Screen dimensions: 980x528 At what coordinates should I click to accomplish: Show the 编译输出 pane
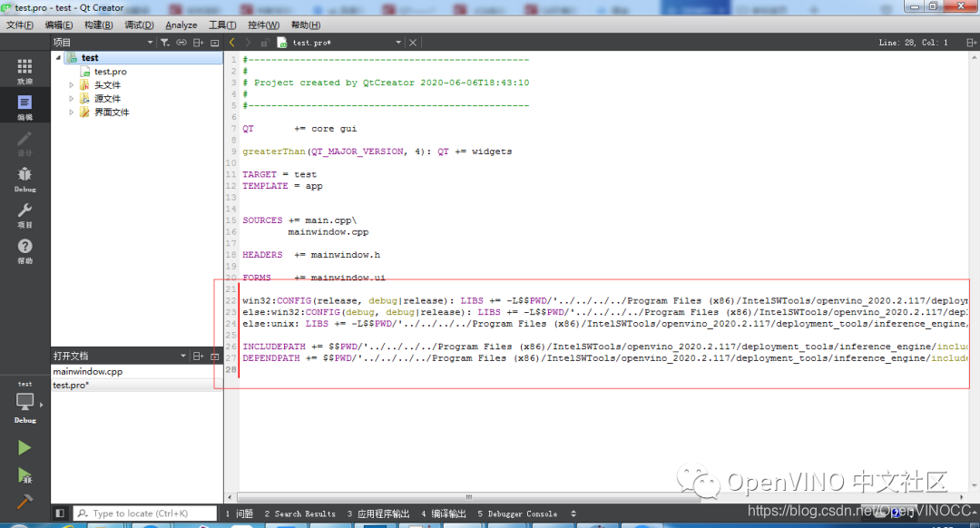tap(444, 513)
